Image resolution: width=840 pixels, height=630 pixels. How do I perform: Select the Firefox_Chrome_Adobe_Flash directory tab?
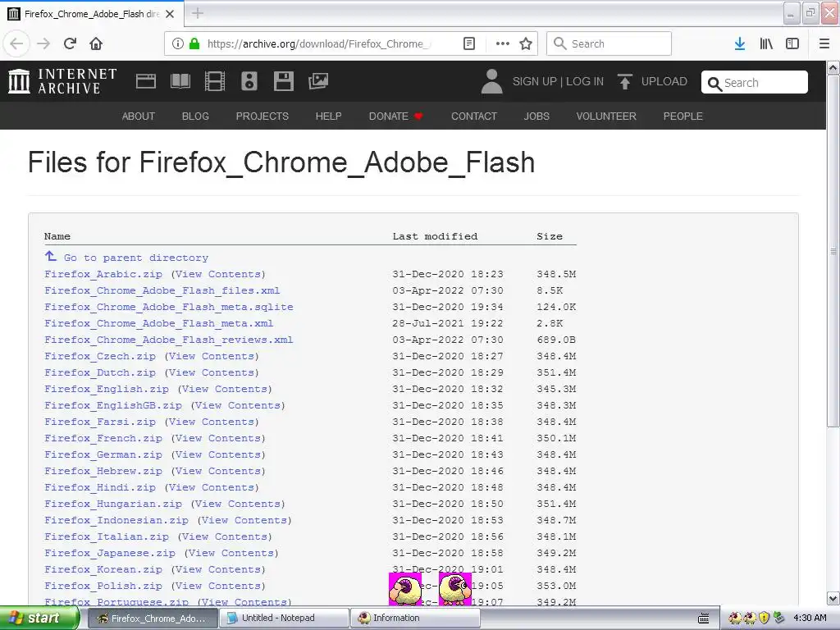(x=92, y=14)
